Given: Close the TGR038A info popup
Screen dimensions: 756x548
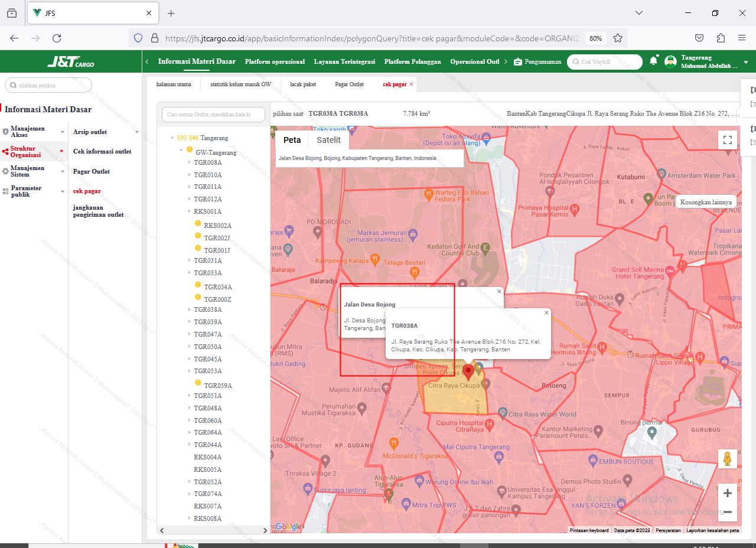Looking at the screenshot, I should 546,313.
